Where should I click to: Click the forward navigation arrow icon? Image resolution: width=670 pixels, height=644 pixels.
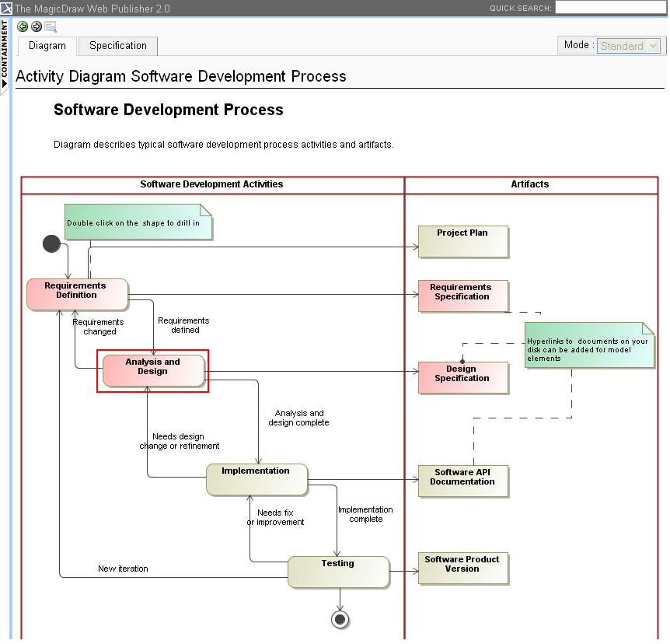(x=36, y=26)
